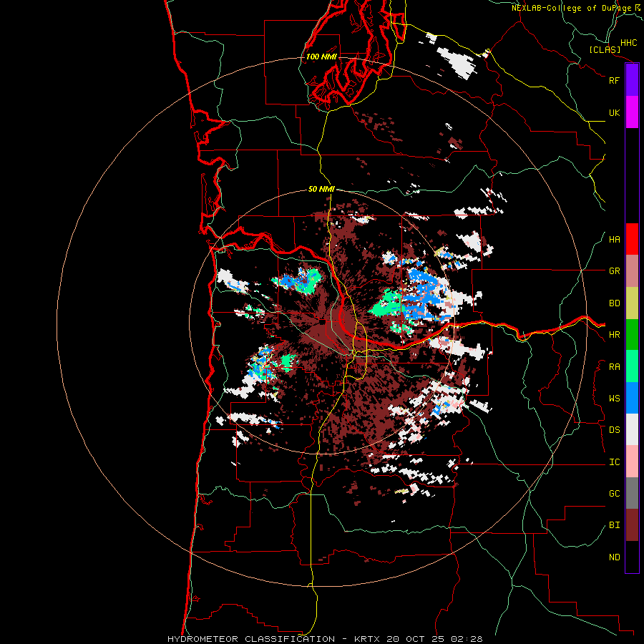Click the light pink IC legend swatch
The image size is (644, 644).
[x=632, y=462]
